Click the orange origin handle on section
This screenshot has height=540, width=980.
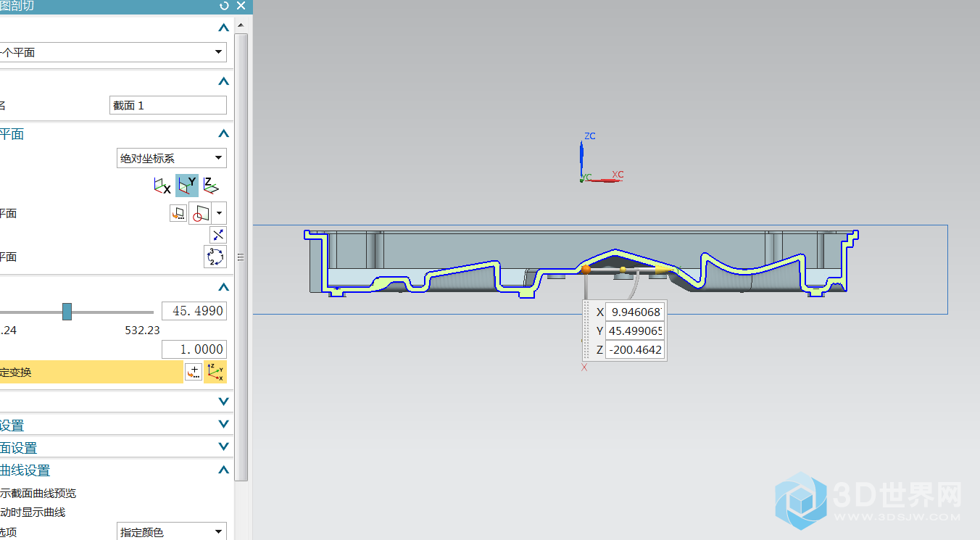pyautogui.click(x=586, y=269)
